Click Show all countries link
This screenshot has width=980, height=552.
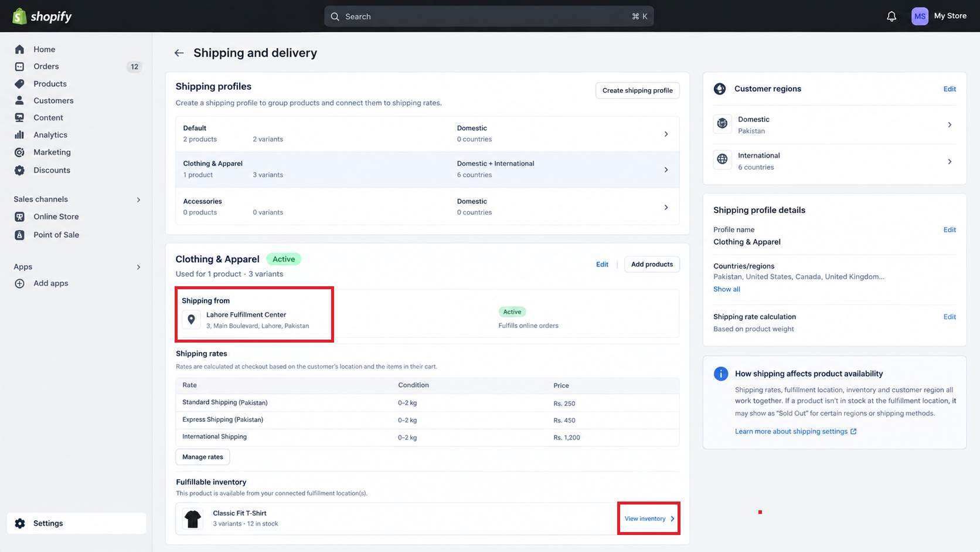727,289
